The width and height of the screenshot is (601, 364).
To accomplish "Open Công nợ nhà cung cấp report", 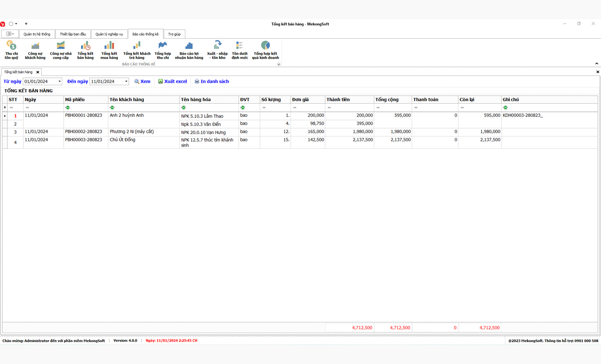I will click(x=61, y=50).
